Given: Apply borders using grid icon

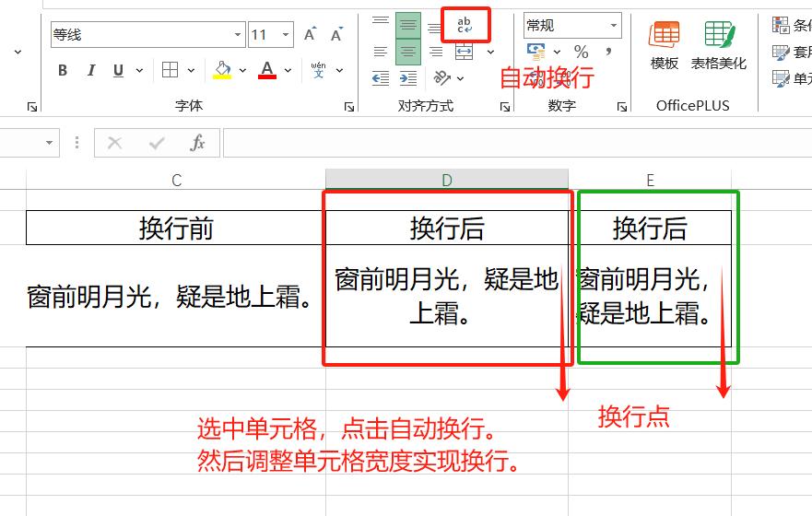Looking at the screenshot, I should (170, 70).
